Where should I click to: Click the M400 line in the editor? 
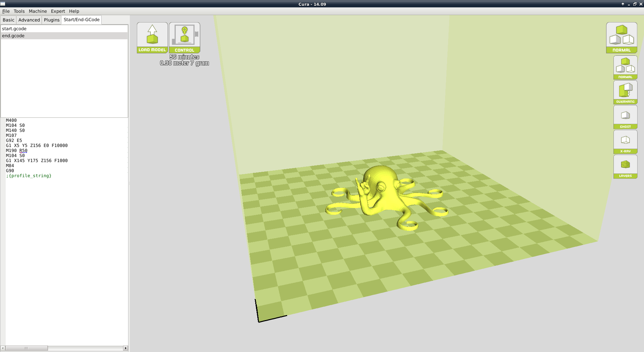[11, 120]
